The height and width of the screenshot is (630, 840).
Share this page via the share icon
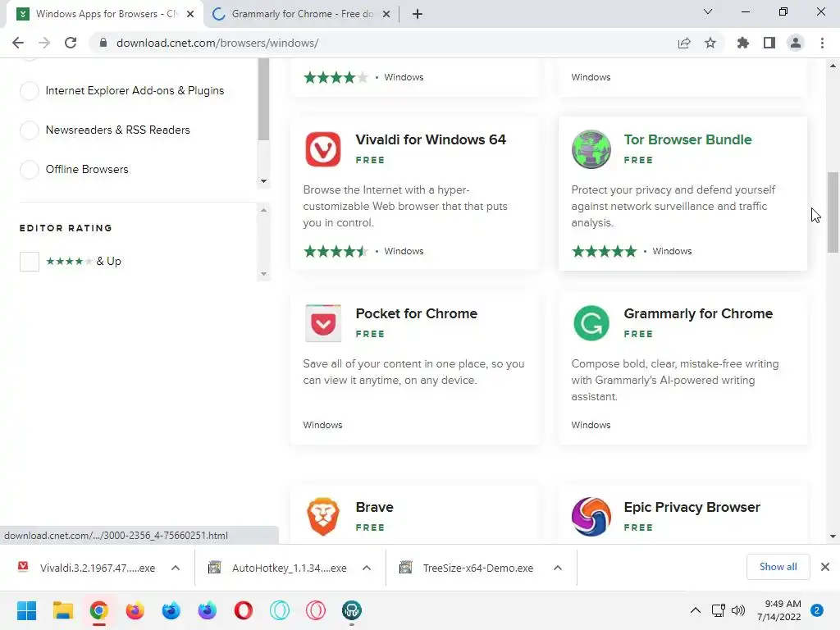684,43
